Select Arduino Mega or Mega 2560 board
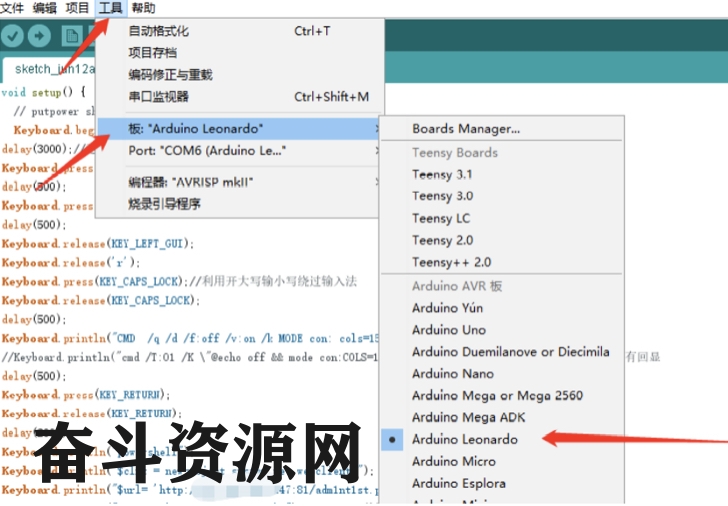The height and width of the screenshot is (506, 728). 501,396
